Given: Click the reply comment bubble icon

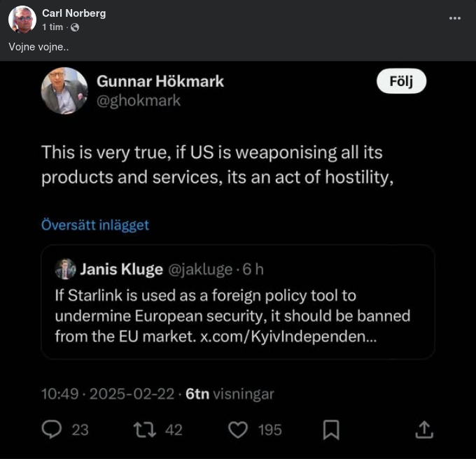Looking at the screenshot, I should click(52, 429).
